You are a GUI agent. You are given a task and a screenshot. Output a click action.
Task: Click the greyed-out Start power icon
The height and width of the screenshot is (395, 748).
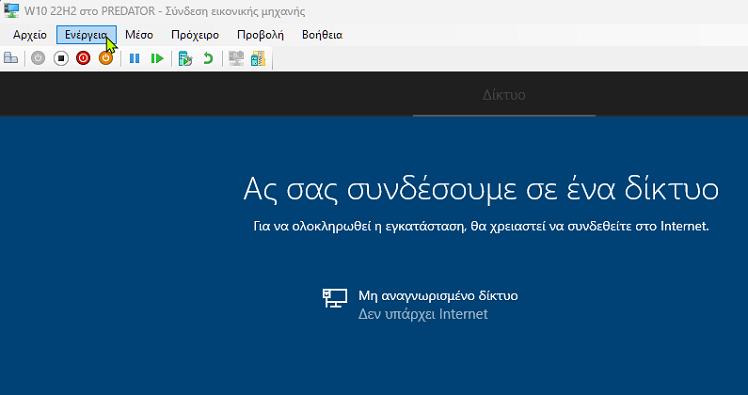pos(38,58)
